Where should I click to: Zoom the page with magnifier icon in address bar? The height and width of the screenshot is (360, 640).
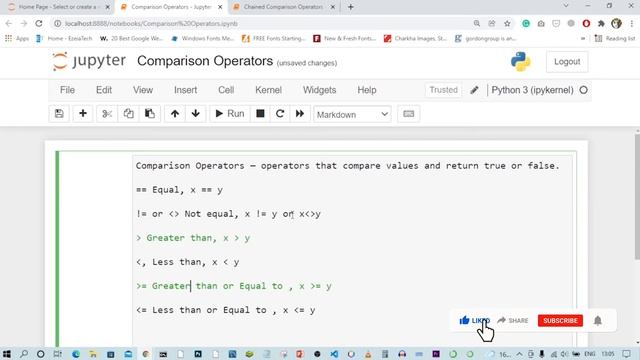(x=476, y=24)
